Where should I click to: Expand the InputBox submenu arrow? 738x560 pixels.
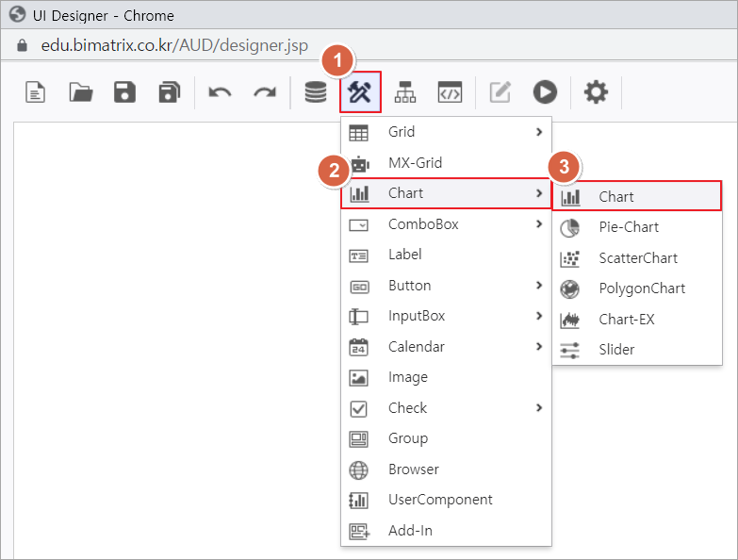(539, 316)
